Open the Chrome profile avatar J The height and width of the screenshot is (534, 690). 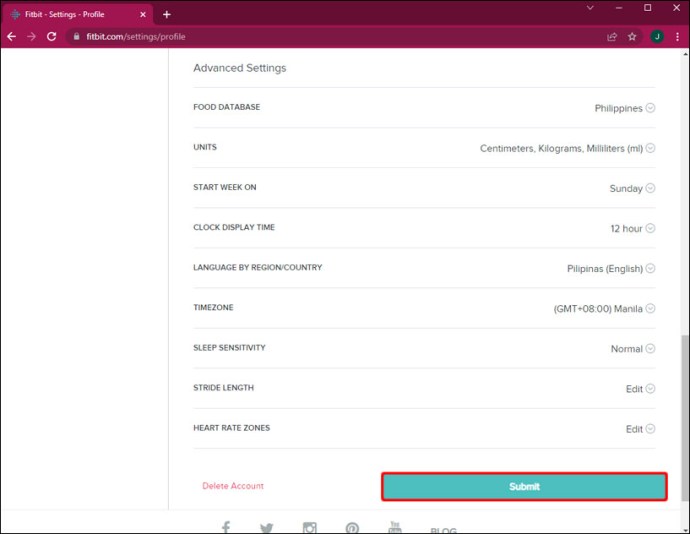click(x=657, y=37)
